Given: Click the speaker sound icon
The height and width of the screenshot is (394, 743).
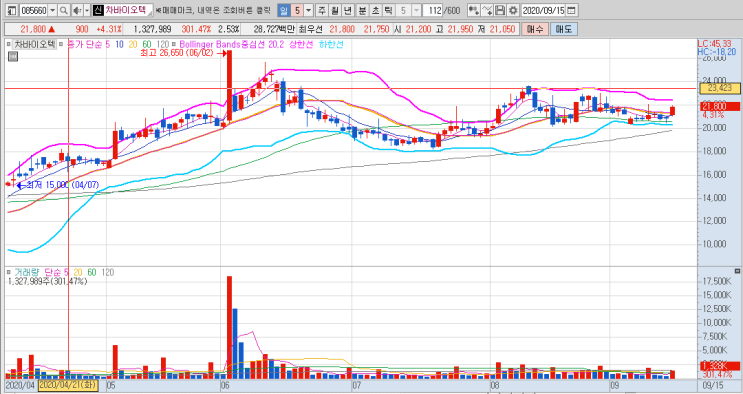Looking at the screenshot, I should (77, 10).
